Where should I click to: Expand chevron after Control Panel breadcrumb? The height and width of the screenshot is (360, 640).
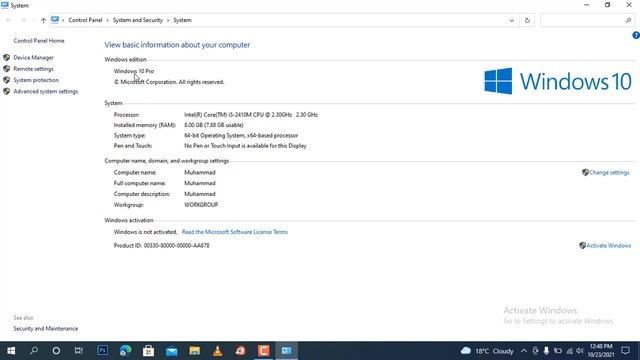coord(108,20)
